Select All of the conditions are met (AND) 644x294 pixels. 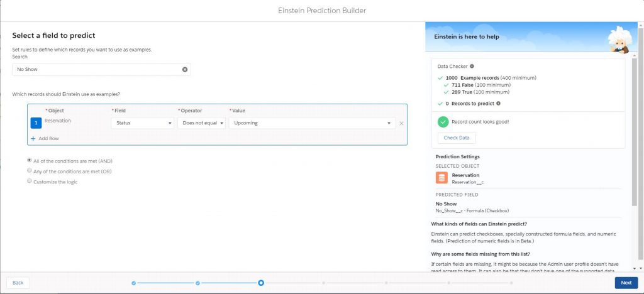tap(30, 161)
